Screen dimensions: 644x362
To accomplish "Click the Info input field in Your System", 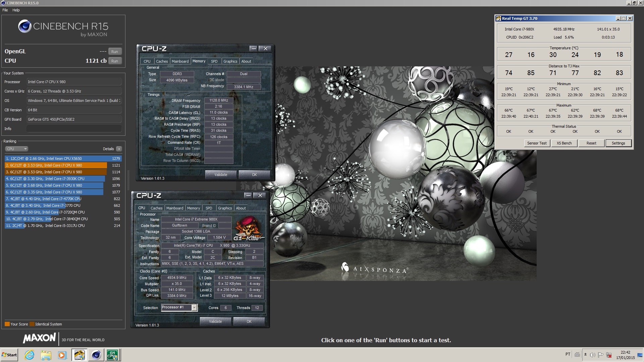I will (x=74, y=129).
